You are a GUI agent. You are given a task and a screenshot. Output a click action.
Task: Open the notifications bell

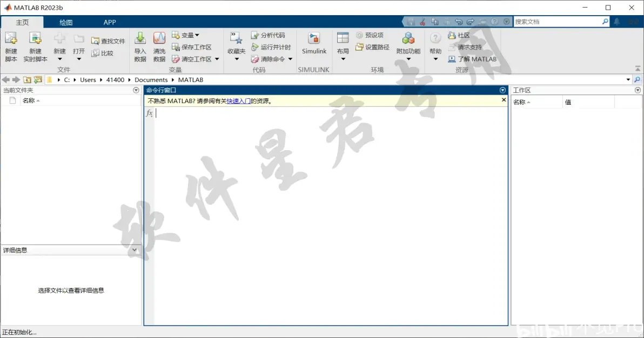617,22
